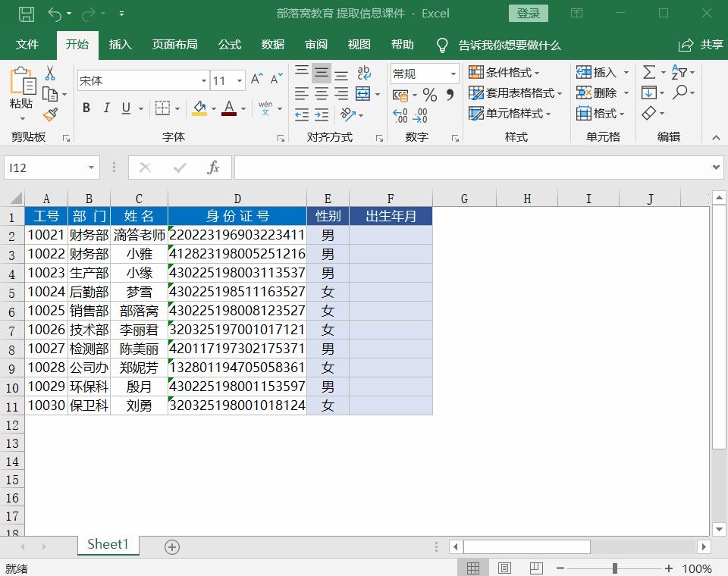Click the 共享 share button
Image resolution: width=728 pixels, height=576 pixels.
coord(705,45)
